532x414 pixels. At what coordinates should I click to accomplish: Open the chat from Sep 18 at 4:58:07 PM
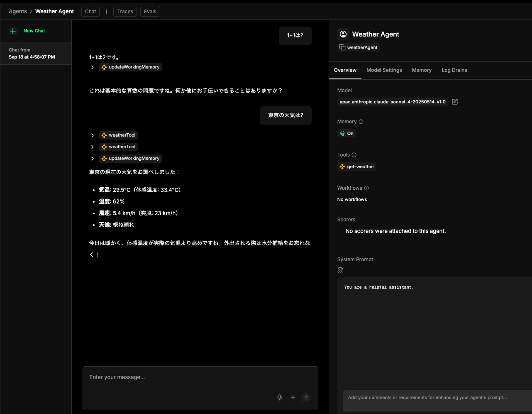coord(36,54)
